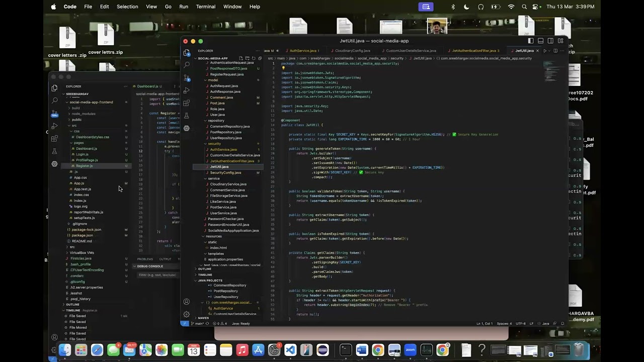This screenshot has height=362, width=644.
Task: Toggle panel layout button in JwtUtil title bar
Action: click(x=540, y=41)
